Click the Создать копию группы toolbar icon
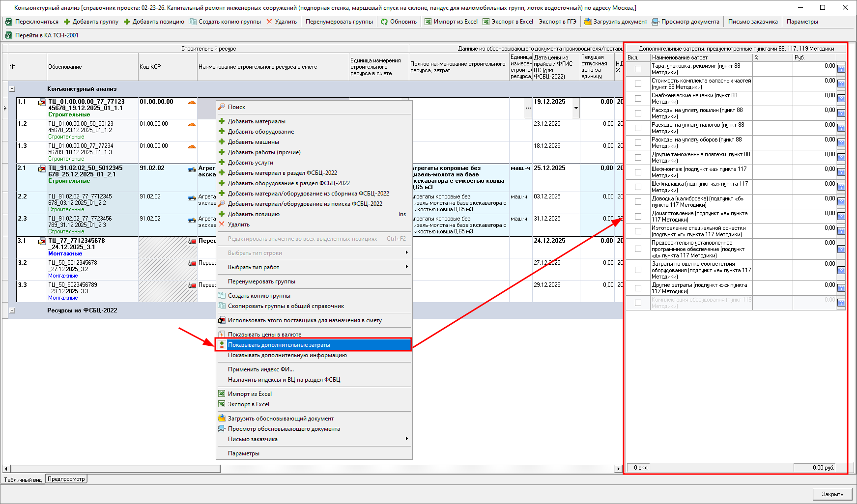Screen dimensions: 857x504 pos(193,22)
